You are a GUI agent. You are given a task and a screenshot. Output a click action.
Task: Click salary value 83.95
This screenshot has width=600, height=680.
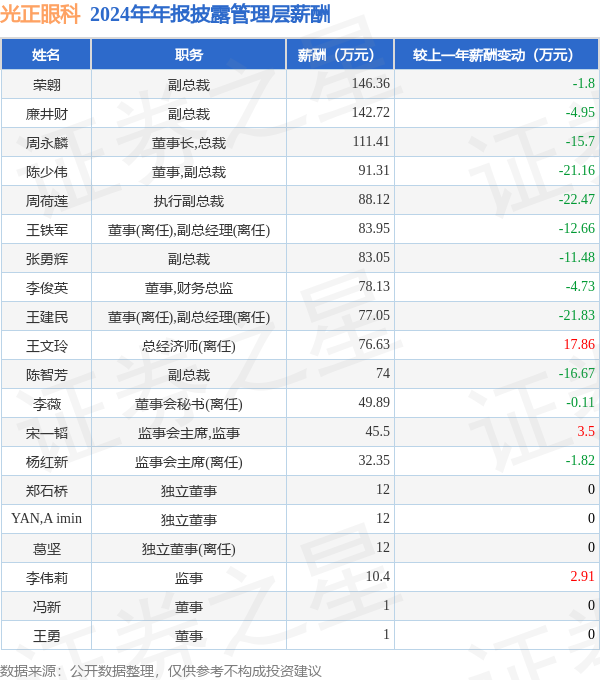point(374,229)
